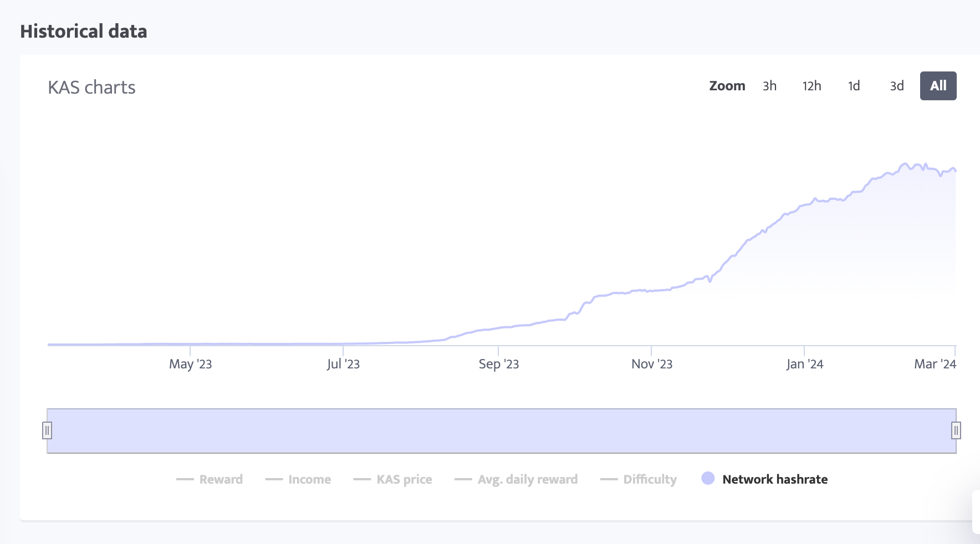Viewport: 980px width, 544px height.
Task: Select the 3h zoom range
Action: (769, 86)
